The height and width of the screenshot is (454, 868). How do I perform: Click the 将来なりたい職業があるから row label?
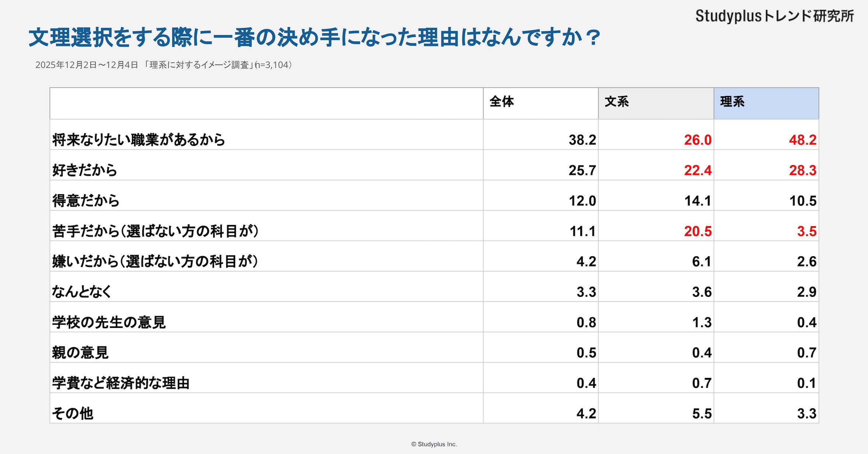coord(139,140)
